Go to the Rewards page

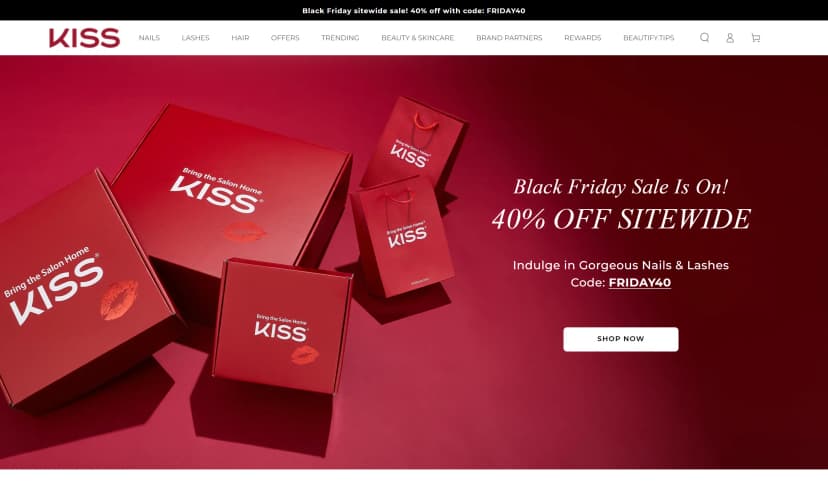582,37
